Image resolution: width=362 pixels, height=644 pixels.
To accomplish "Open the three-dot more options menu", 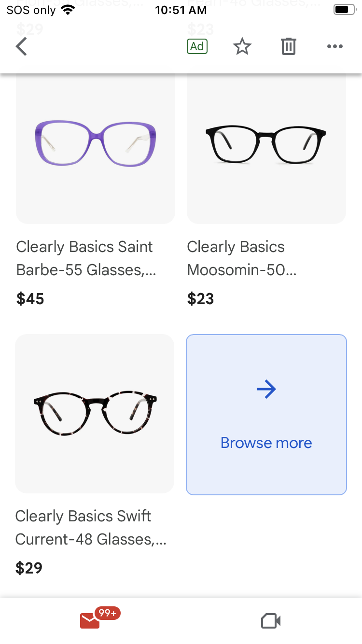I will click(334, 47).
